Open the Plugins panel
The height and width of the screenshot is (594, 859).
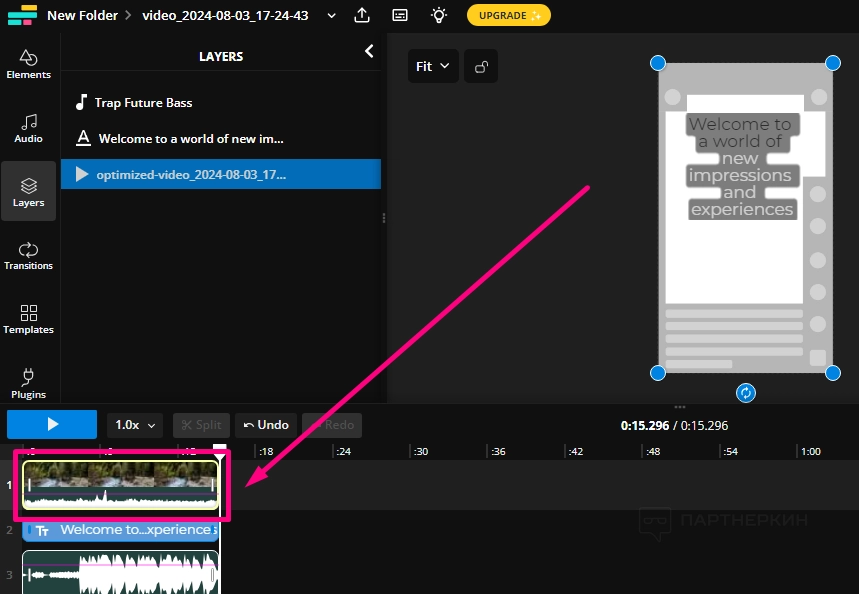pyautogui.click(x=28, y=384)
